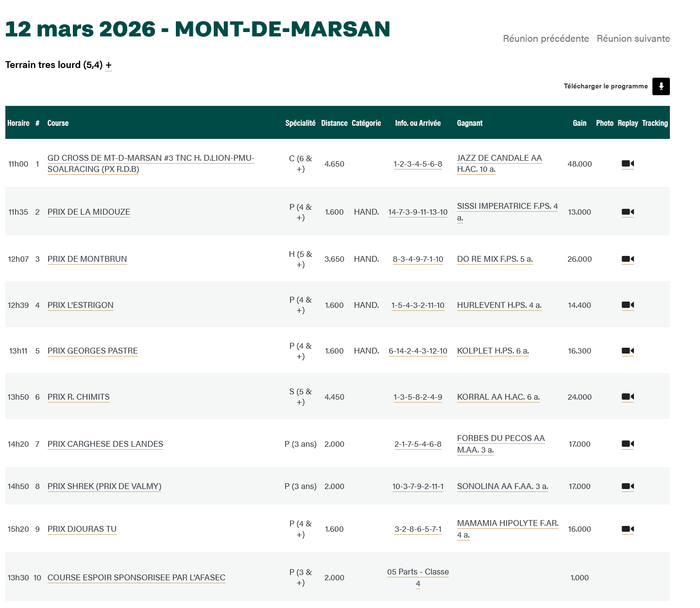The width and height of the screenshot is (700, 608).
Task: Watch replay of PRIX DE MONTBRUN
Action: [627, 259]
